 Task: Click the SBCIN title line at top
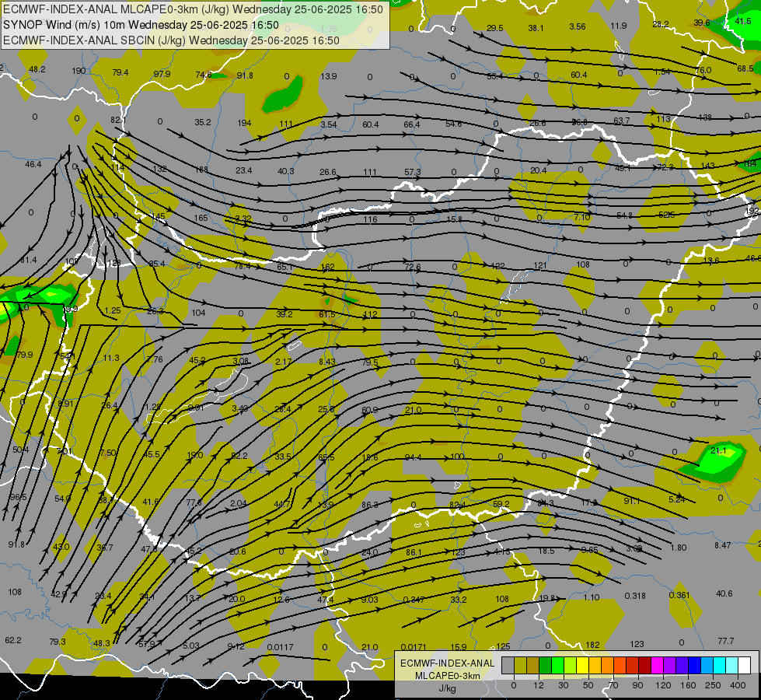point(171,40)
